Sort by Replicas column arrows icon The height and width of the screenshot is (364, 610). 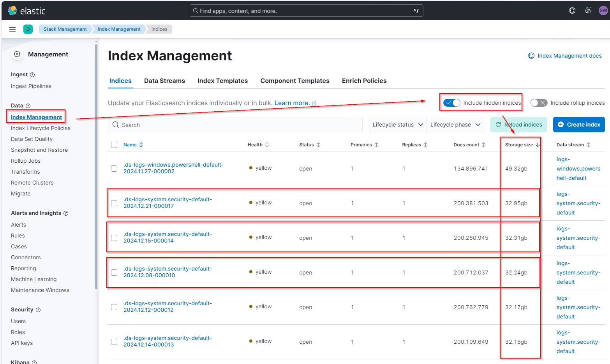tap(425, 145)
